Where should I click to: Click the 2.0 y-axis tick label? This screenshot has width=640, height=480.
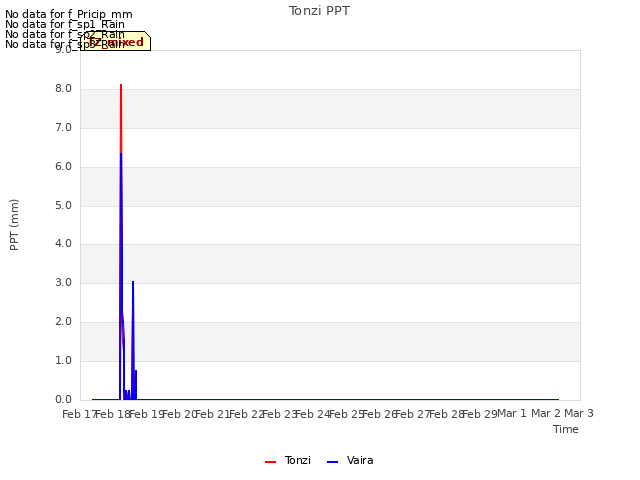[x=63, y=322]
